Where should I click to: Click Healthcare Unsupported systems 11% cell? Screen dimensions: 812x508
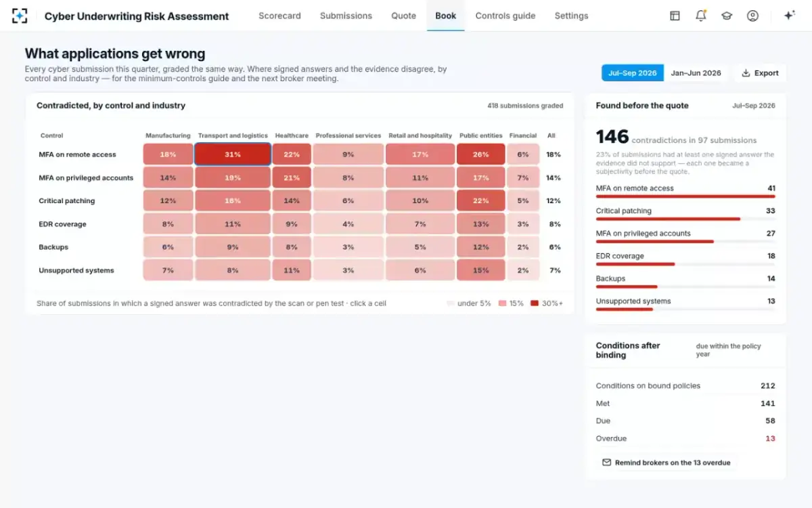click(x=292, y=270)
